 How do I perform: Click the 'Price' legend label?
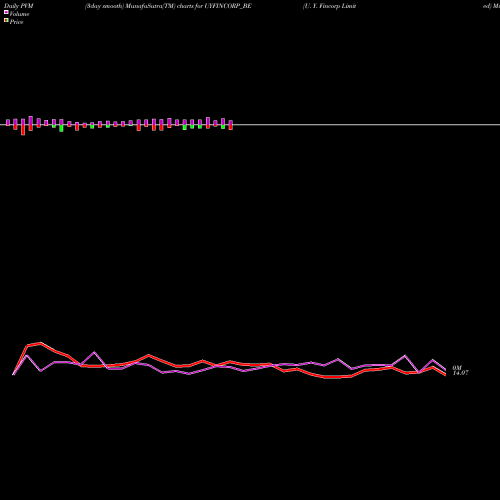(x=16, y=22)
